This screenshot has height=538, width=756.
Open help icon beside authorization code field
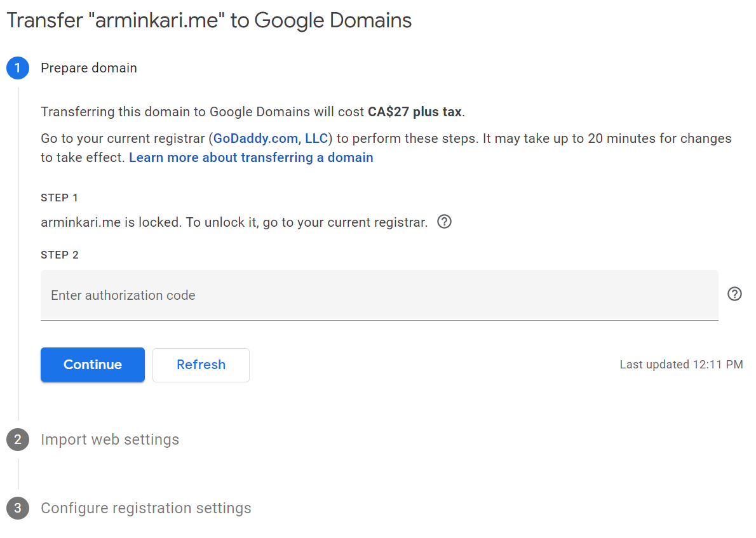coord(734,294)
